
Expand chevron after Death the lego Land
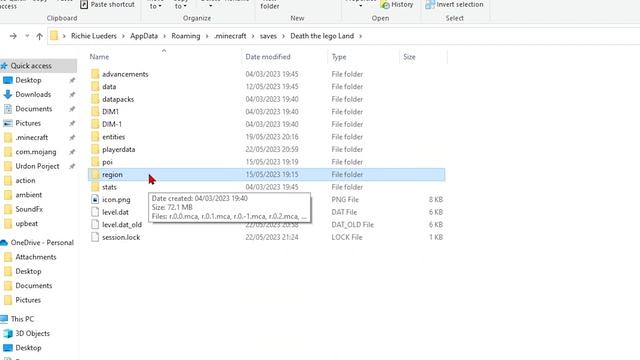pos(360,36)
